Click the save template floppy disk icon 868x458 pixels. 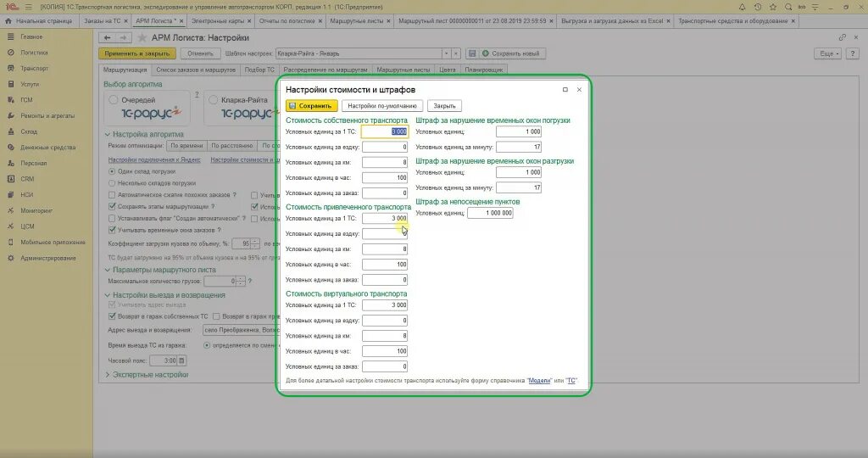(x=472, y=53)
